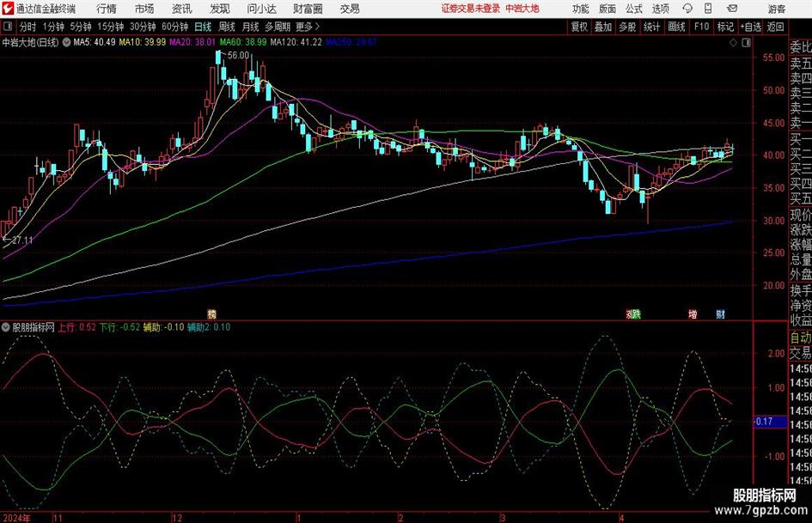Select the 周线 weekly chart tab
The height and width of the screenshot is (523, 812).
(x=227, y=27)
